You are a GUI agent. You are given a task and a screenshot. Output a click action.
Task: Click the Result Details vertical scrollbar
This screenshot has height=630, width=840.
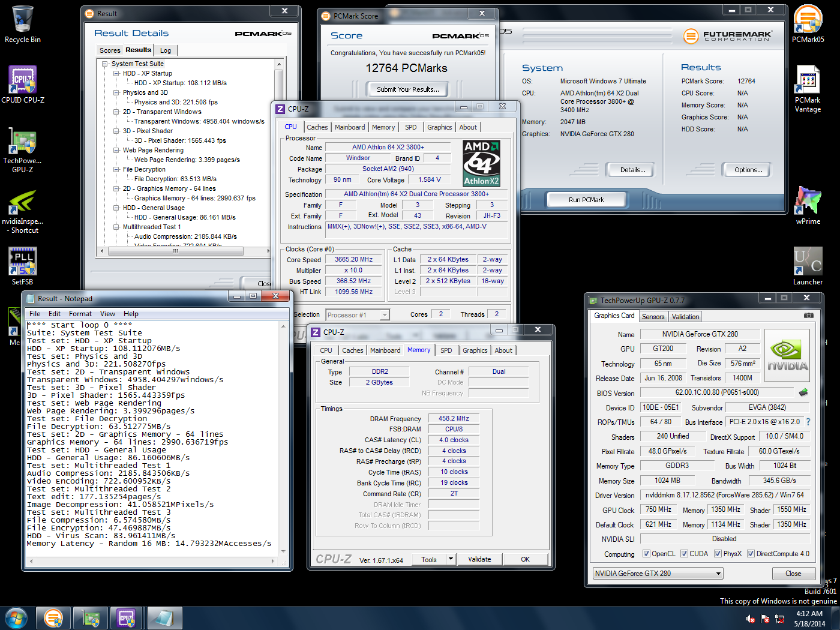click(278, 153)
